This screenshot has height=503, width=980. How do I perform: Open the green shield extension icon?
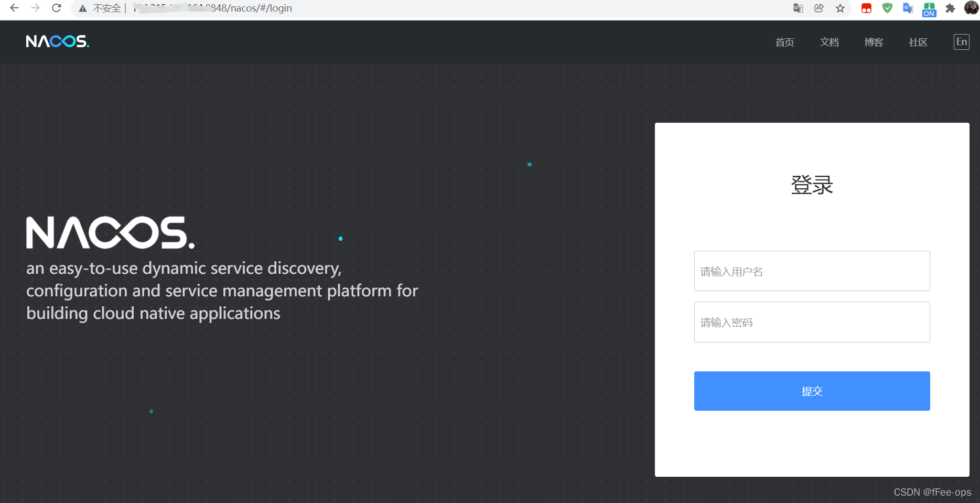[x=887, y=8]
